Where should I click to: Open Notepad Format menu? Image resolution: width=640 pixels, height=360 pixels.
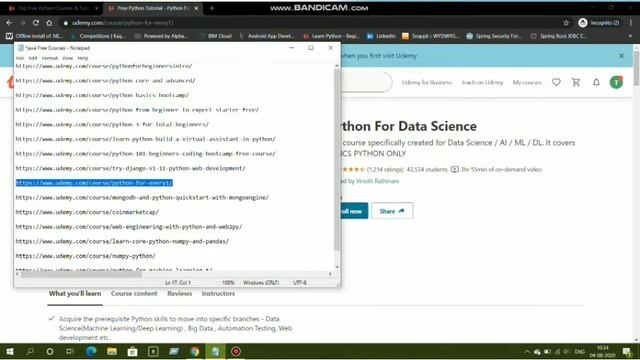click(x=50, y=58)
